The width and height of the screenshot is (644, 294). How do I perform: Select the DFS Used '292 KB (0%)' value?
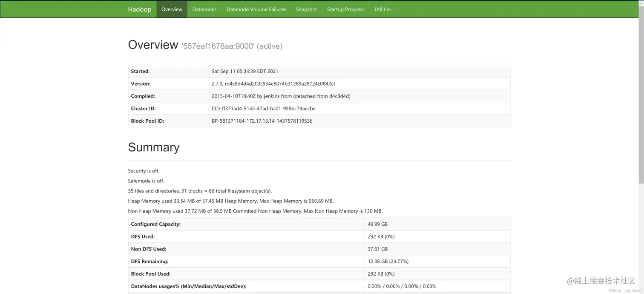click(381, 236)
